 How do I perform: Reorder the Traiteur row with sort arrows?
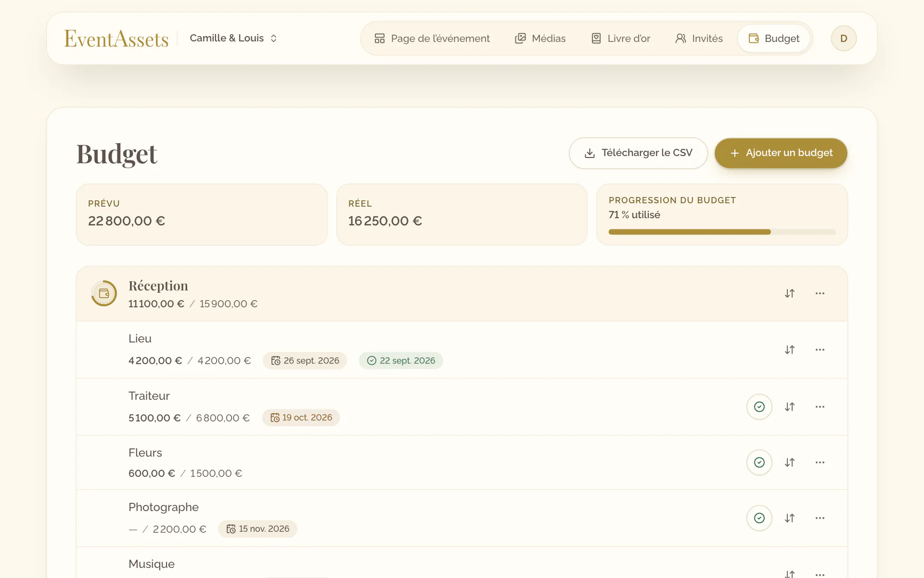[x=790, y=407]
